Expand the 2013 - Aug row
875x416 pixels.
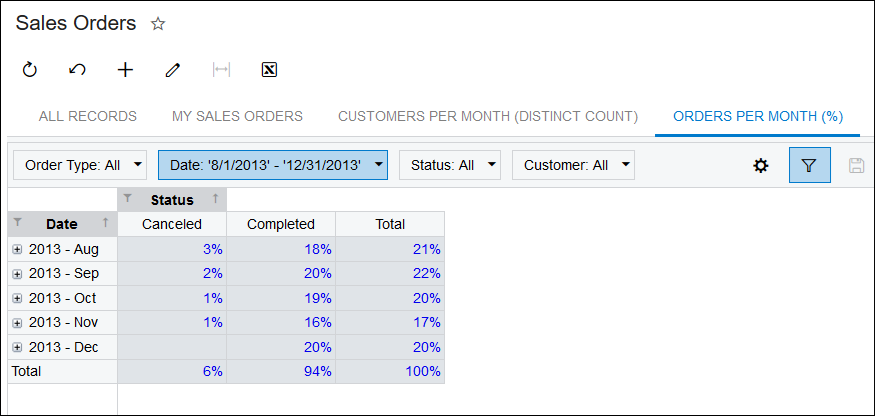coord(17,249)
